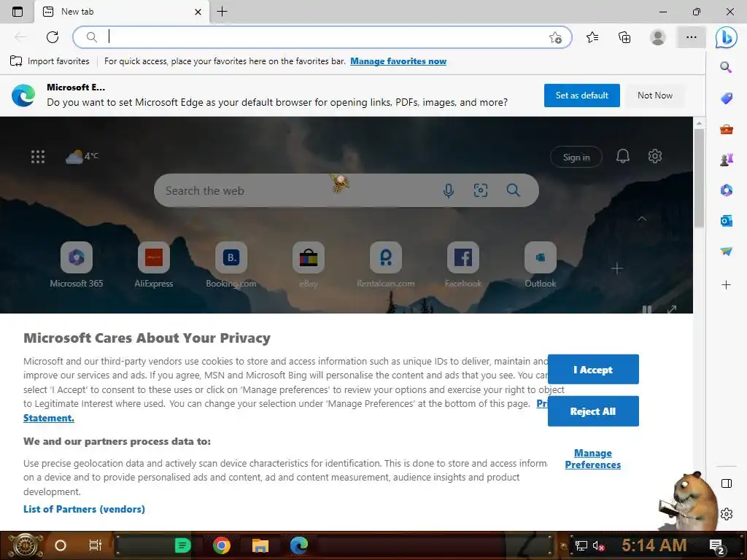Open the profile avatar icon

click(x=658, y=37)
